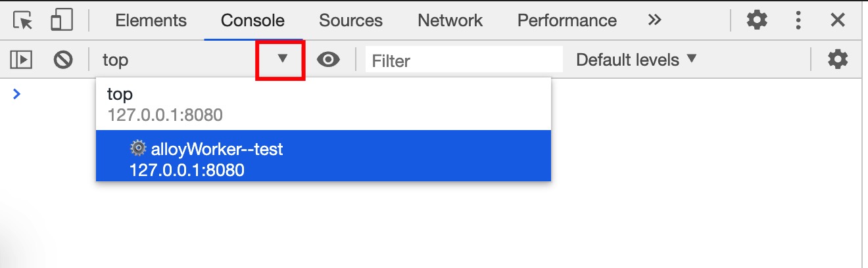The image size is (868, 268).
Task: Open the three-dot customize DevTools menu
Action: (x=798, y=20)
